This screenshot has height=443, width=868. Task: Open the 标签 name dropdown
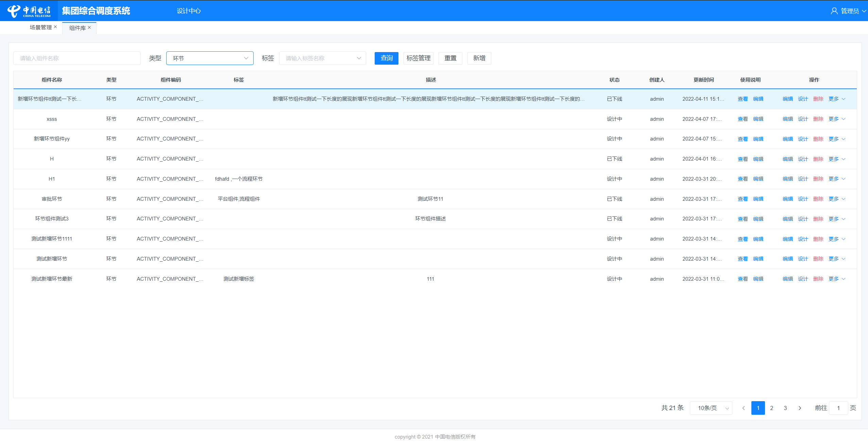coord(322,58)
